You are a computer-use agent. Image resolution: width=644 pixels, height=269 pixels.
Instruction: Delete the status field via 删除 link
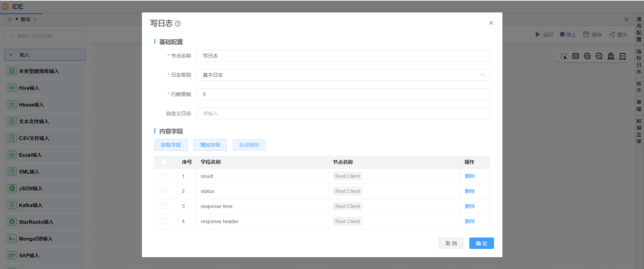pos(470,191)
